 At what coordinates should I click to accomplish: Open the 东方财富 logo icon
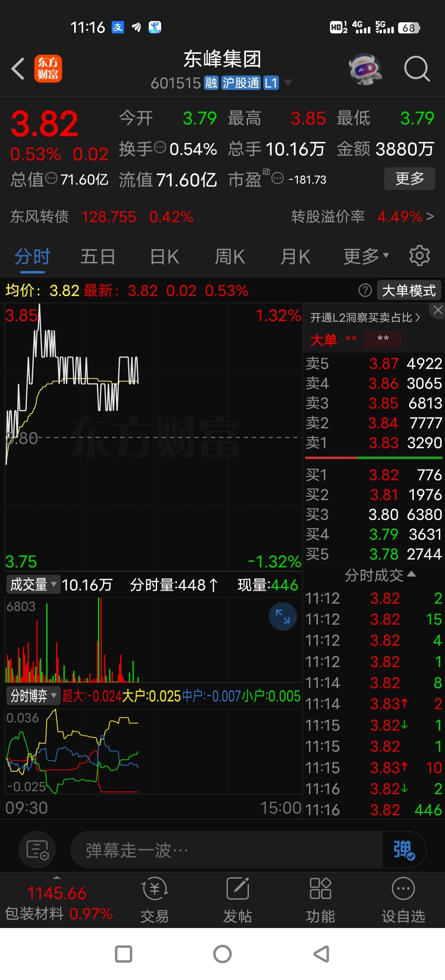click(x=48, y=68)
